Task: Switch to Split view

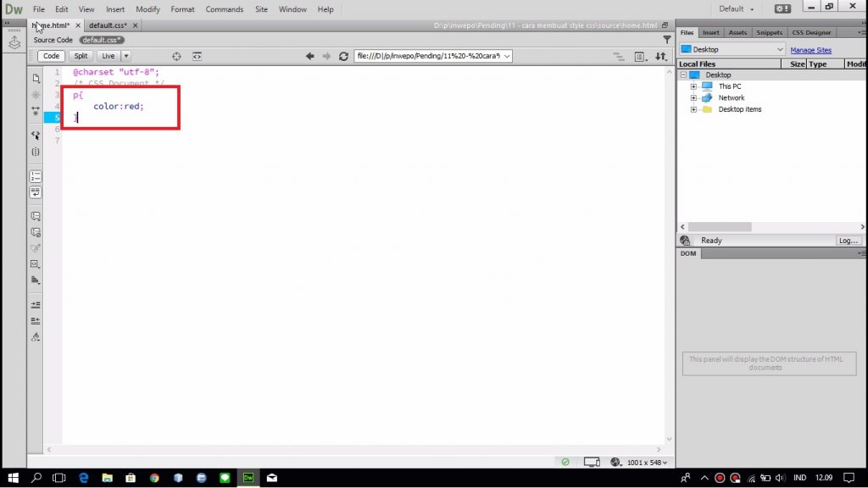Action: click(81, 56)
